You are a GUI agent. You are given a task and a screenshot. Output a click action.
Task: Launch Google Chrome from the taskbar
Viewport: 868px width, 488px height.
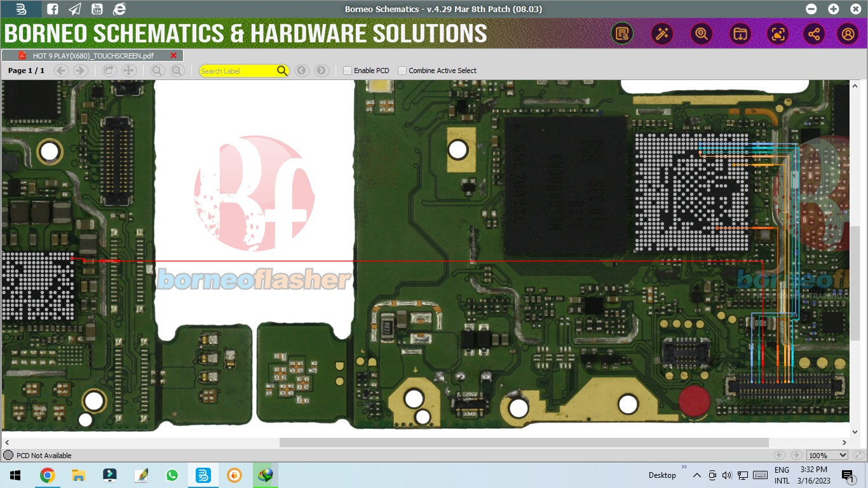coord(47,475)
